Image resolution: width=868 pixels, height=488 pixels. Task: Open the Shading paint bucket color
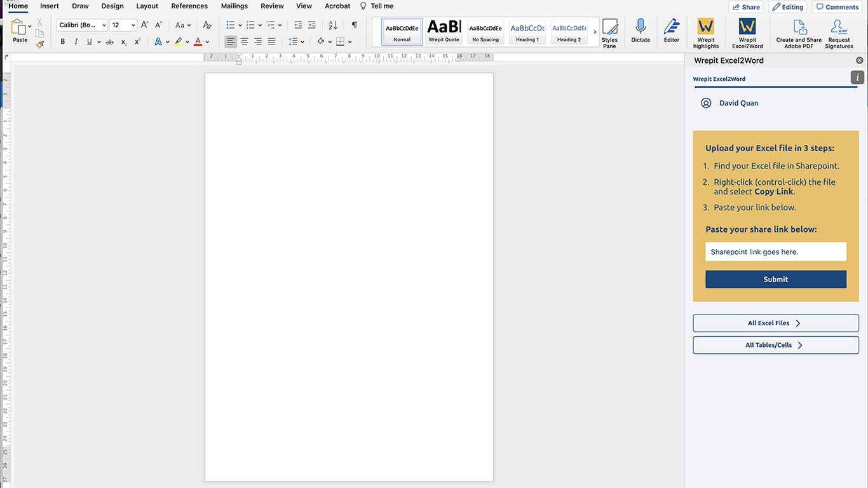click(321, 42)
